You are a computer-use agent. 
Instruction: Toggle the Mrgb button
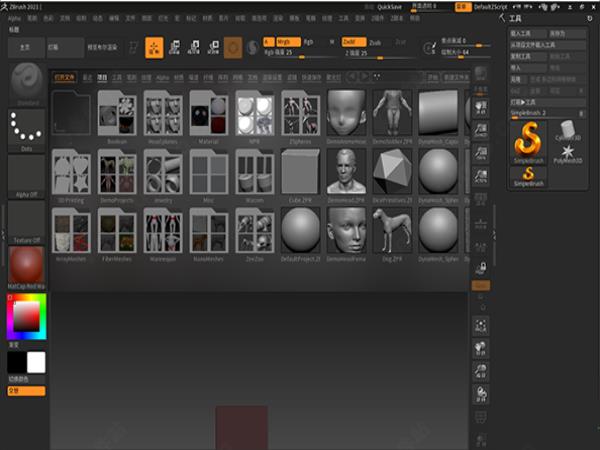tap(288, 42)
